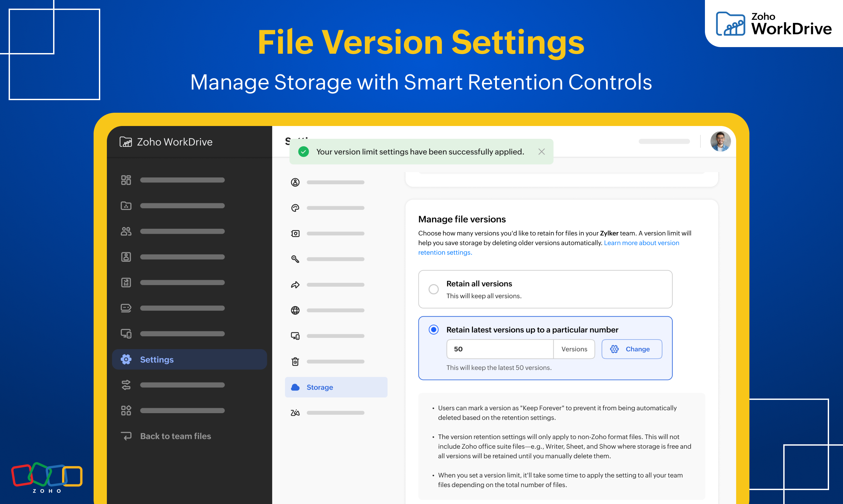The width and height of the screenshot is (843, 504).
Task: Select the Retain all versions radio button
Action: coord(433,289)
